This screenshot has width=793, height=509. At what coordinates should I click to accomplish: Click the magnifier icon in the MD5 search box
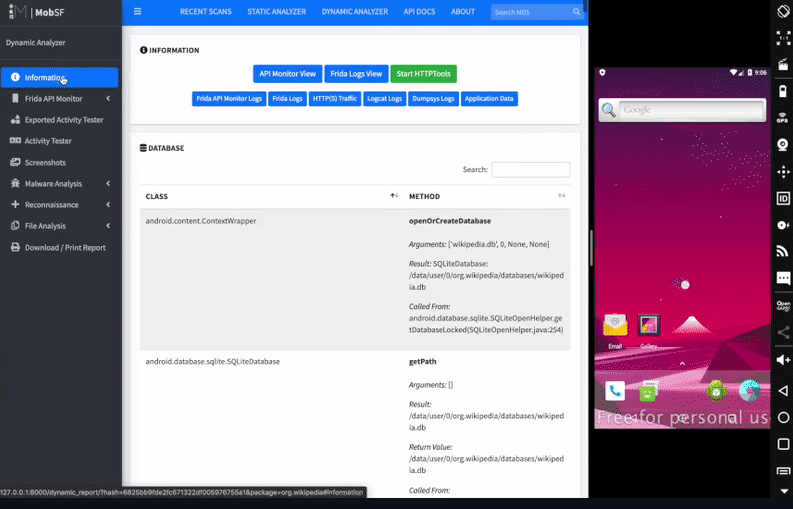click(577, 12)
